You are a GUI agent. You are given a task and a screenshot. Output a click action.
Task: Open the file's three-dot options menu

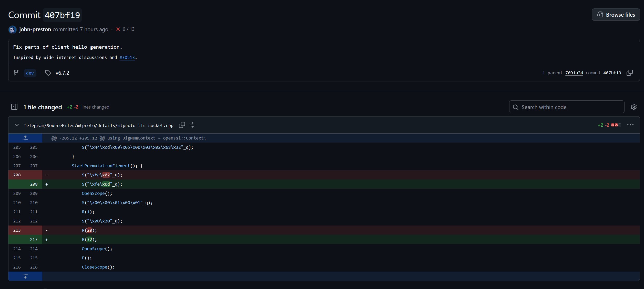coord(630,125)
